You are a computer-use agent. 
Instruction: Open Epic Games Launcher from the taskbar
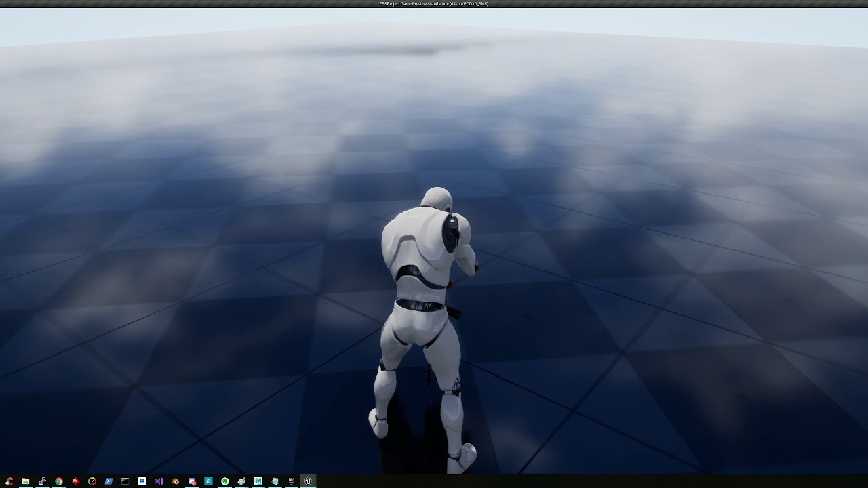coord(292,481)
